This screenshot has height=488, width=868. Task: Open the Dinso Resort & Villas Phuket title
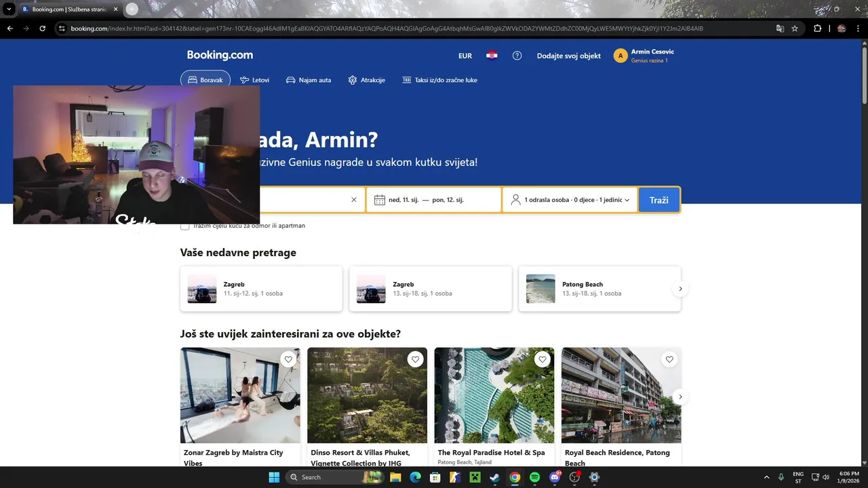coord(360,457)
